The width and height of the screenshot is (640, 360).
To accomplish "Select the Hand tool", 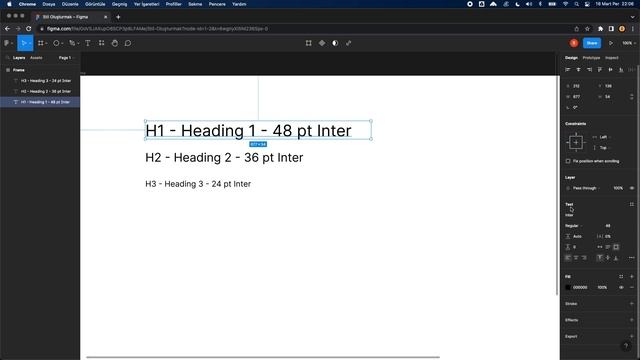I will (x=115, y=43).
